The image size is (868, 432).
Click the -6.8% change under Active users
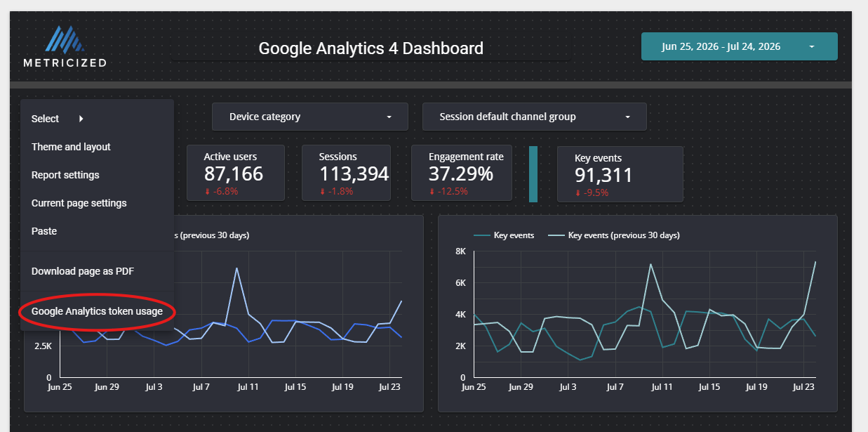(x=220, y=192)
